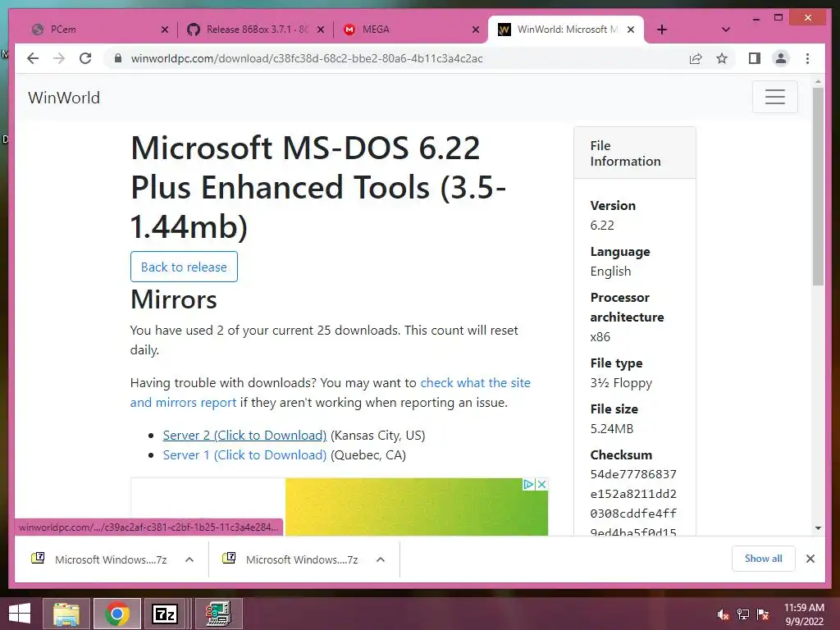The width and height of the screenshot is (840, 630).
Task: Click the 3½ Floppy file type value
Action: tap(621, 383)
